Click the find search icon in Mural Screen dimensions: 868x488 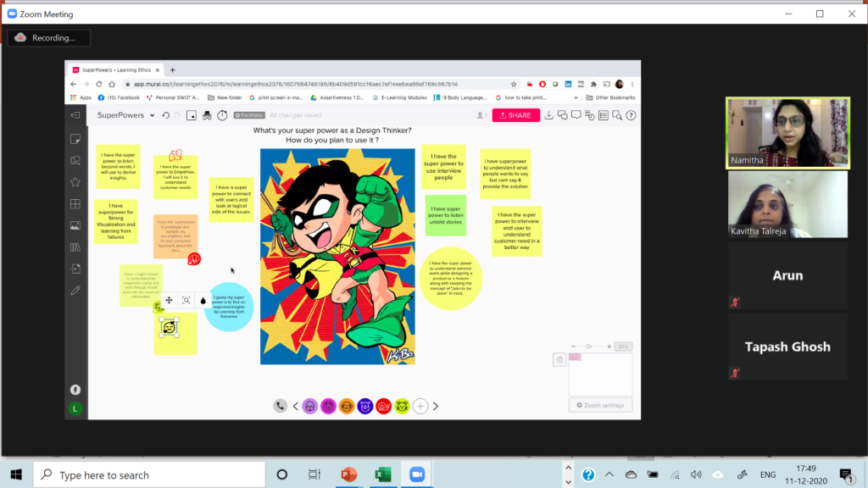[617, 115]
